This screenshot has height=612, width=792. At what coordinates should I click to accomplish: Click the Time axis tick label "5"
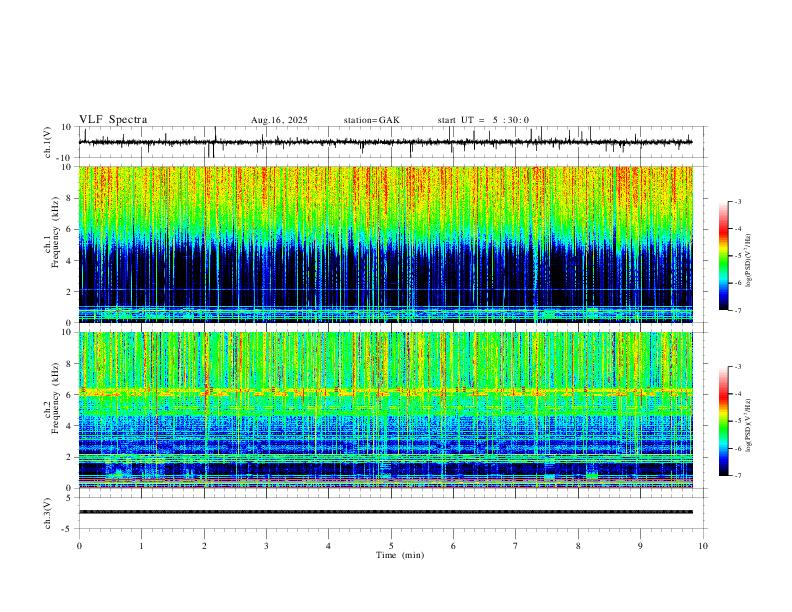click(391, 546)
